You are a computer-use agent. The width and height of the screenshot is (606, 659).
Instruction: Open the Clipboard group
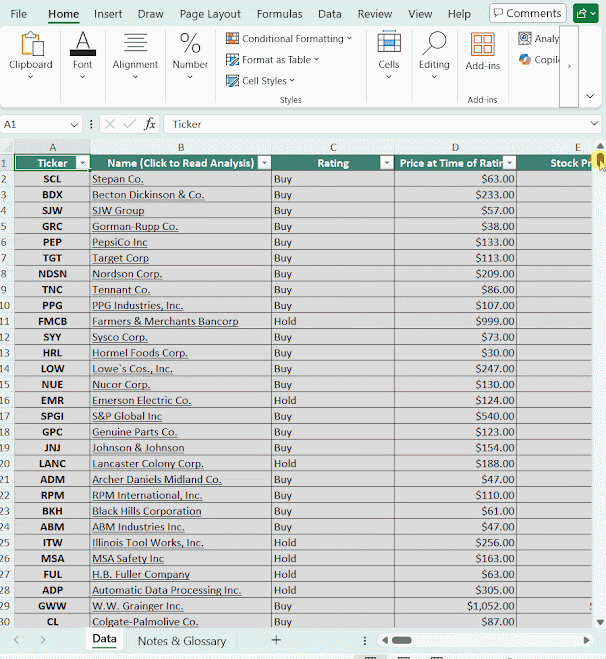click(31, 56)
